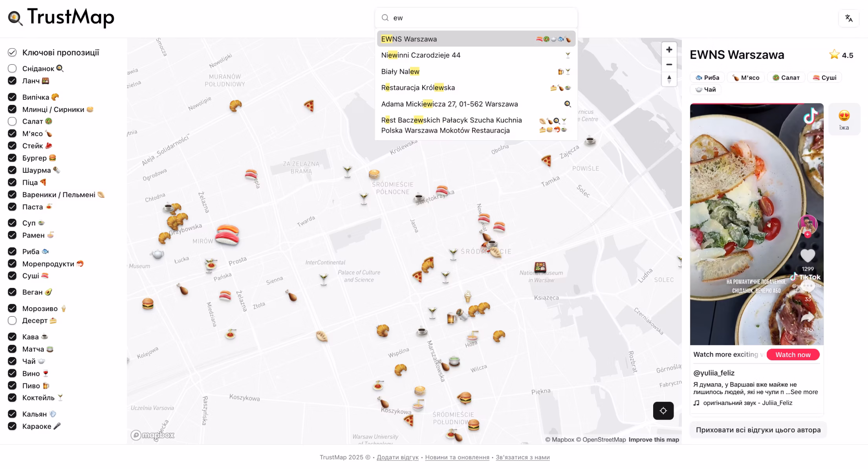Viewport: 868px width, 469px height.
Task: Click the geolocation crosshair button on the map
Action: coord(663,410)
